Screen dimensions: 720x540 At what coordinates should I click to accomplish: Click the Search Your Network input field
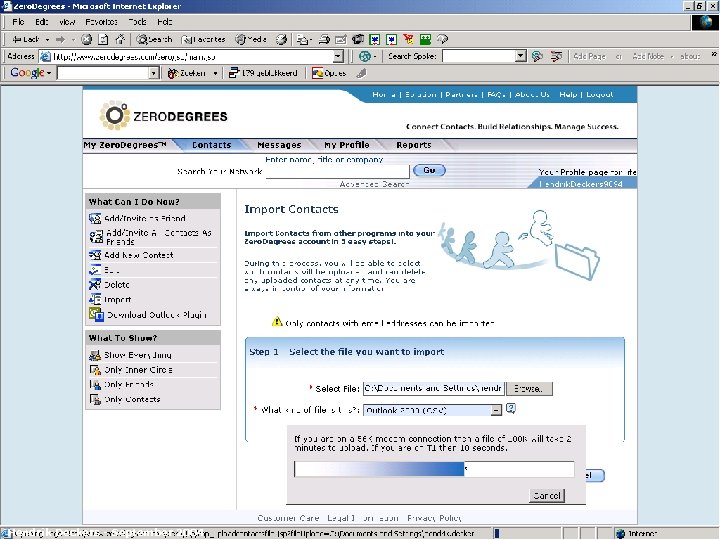tap(338, 171)
